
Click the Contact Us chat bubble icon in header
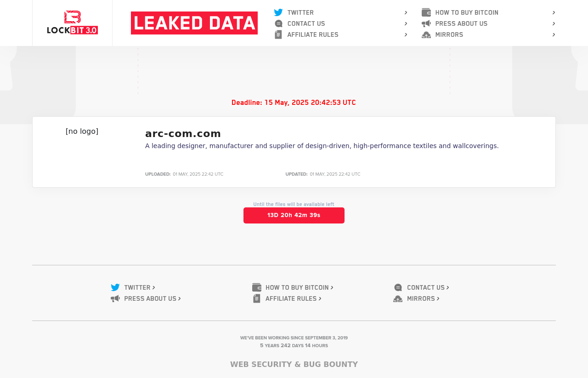point(278,23)
